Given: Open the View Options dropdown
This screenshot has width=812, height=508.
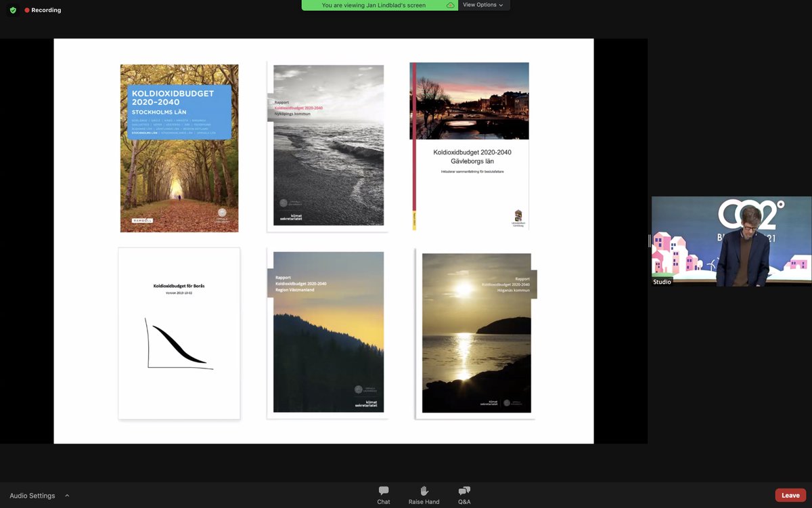Looking at the screenshot, I should point(483,5).
